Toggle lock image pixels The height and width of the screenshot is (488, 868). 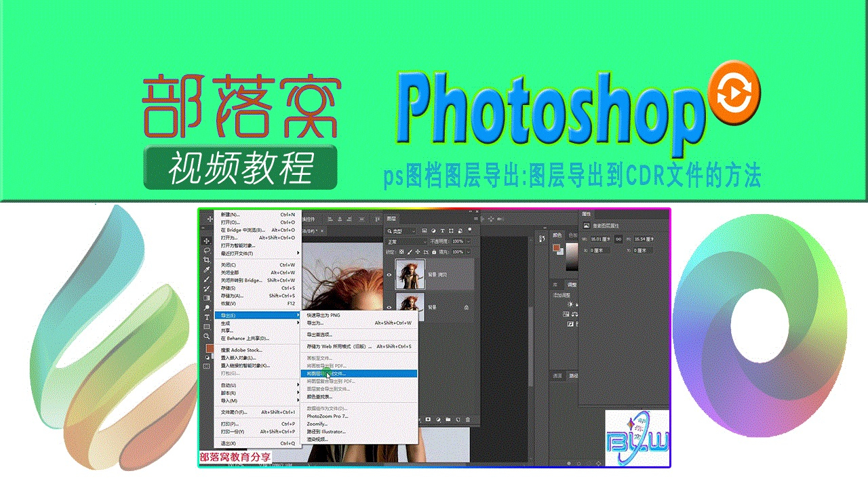click(x=410, y=252)
